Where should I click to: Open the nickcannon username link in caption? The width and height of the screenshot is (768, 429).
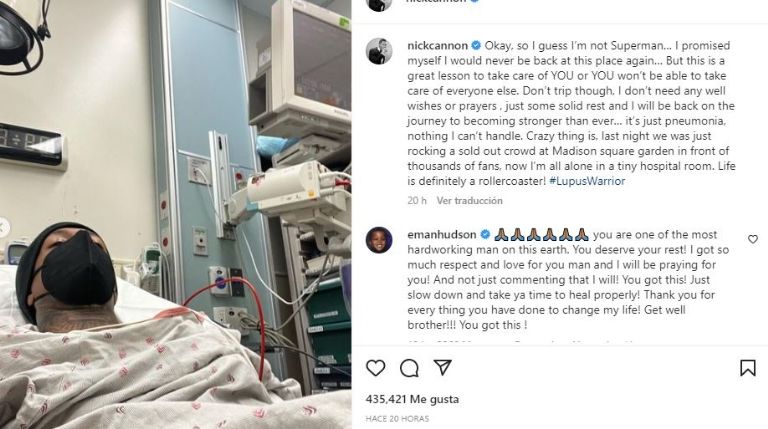(437, 46)
